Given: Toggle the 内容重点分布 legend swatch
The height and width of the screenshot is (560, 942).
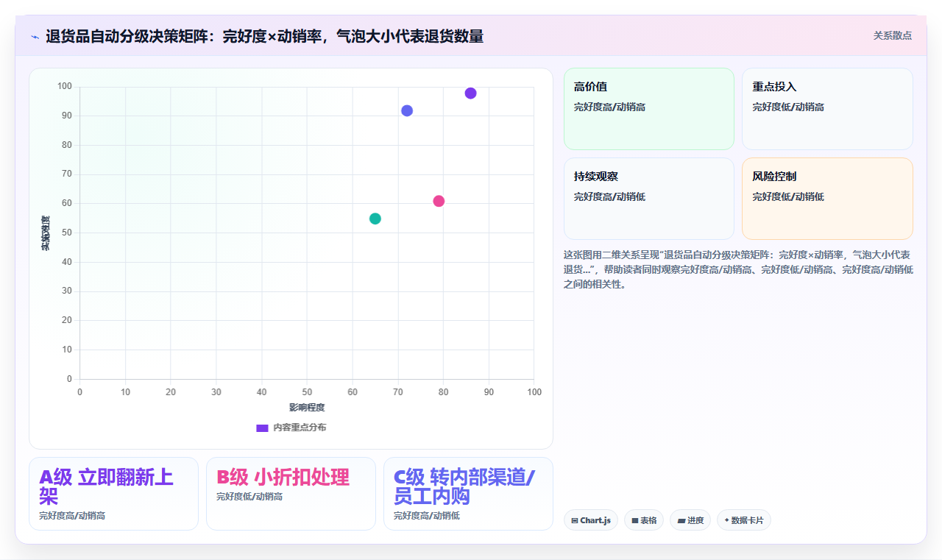Looking at the screenshot, I should point(262,428).
